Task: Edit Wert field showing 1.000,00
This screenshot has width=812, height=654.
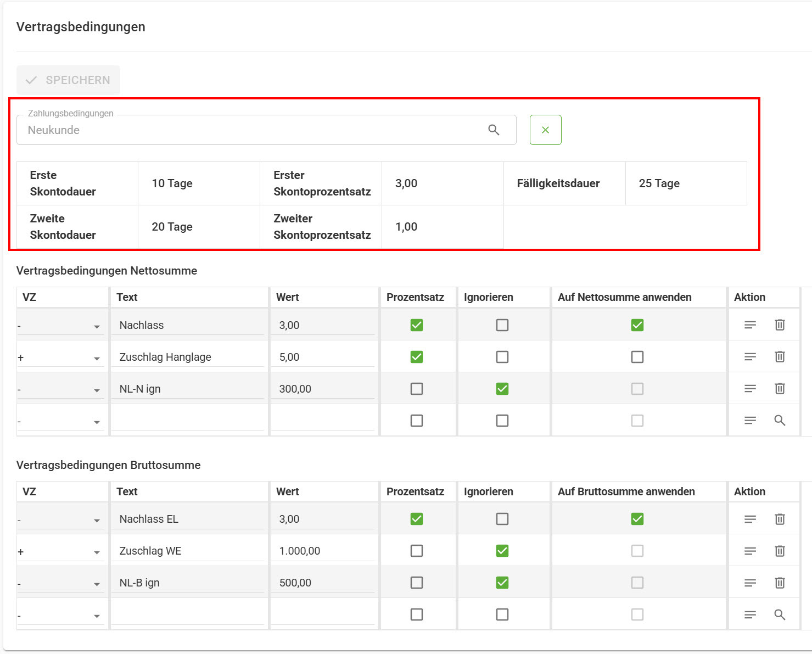Action: click(323, 551)
